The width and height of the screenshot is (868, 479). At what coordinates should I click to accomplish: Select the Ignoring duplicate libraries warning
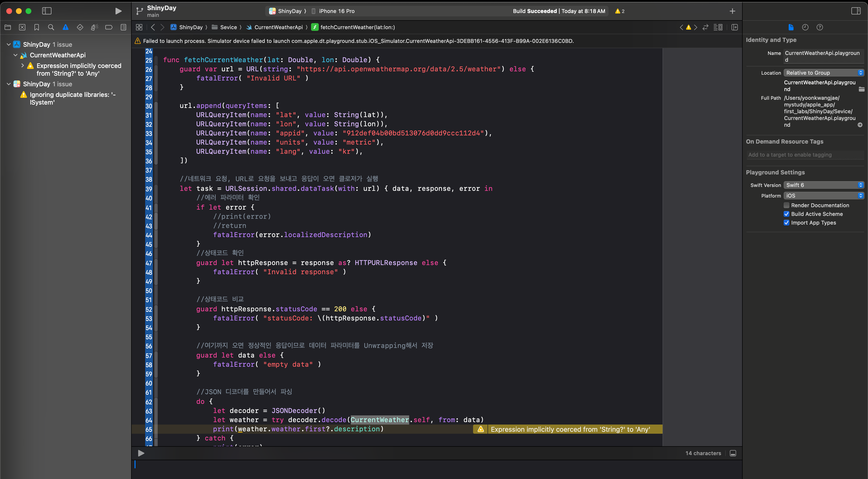tap(72, 99)
